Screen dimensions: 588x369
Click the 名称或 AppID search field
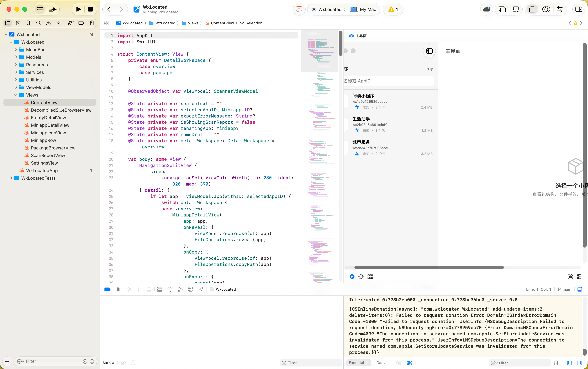[x=389, y=81]
